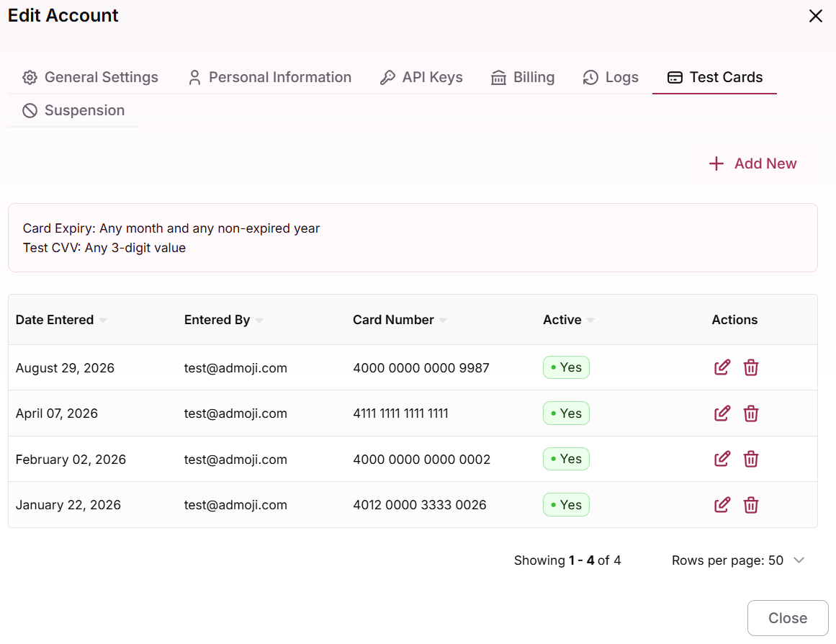Switch to the General Settings tab
The height and width of the screenshot is (644, 836).
point(90,77)
